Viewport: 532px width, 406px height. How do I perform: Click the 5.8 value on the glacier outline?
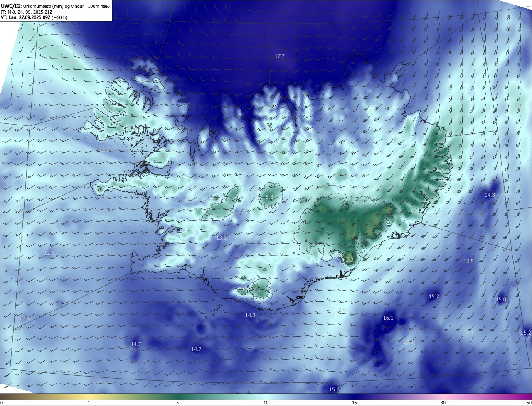tap(269, 197)
